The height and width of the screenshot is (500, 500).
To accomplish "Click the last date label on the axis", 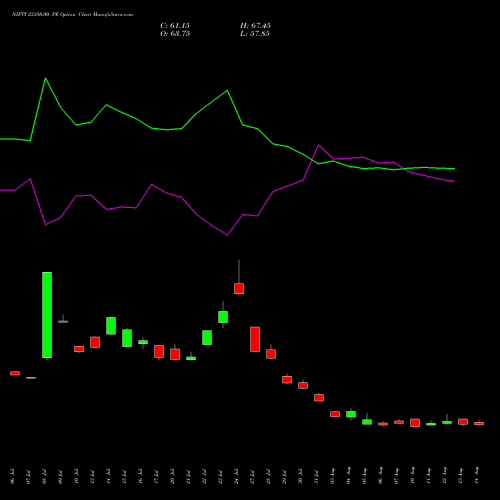I will click(477, 475).
